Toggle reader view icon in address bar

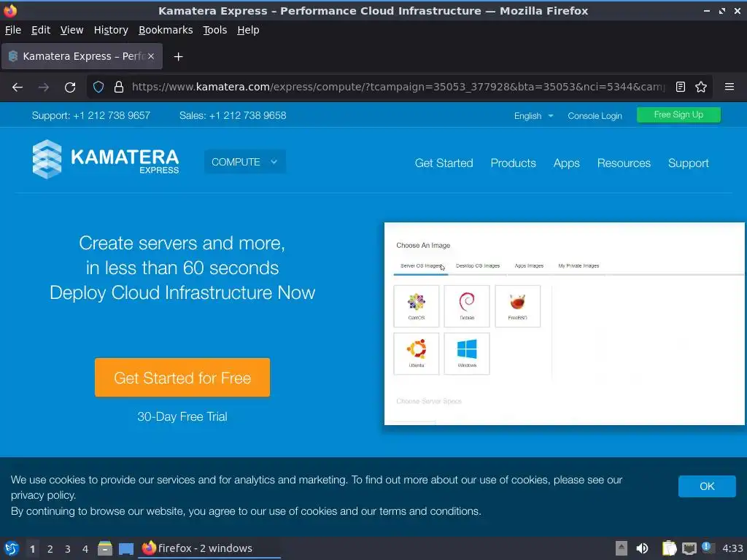click(681, 87)
